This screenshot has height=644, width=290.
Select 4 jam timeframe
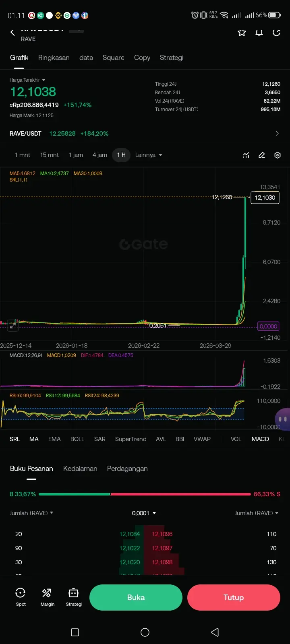(x=99, y=155)
